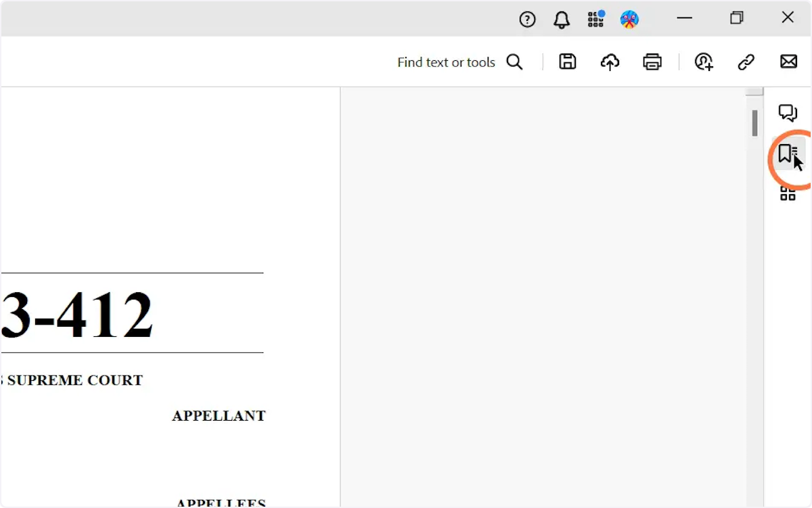The image size is (812, 508).
Task: Open the Bookmarks panel icon
Action: coord(788,154)
